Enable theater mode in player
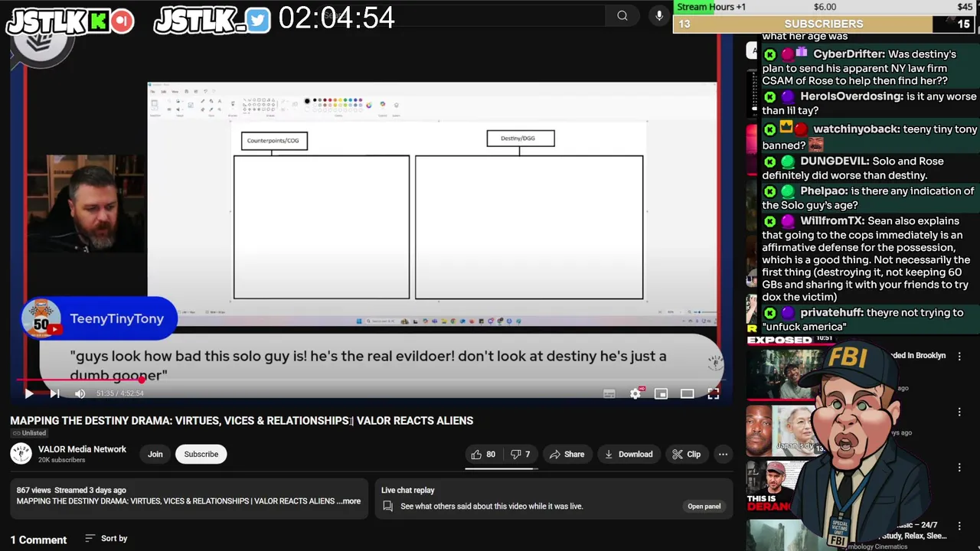Screen dimensions: 980x551 click(687, 393)
